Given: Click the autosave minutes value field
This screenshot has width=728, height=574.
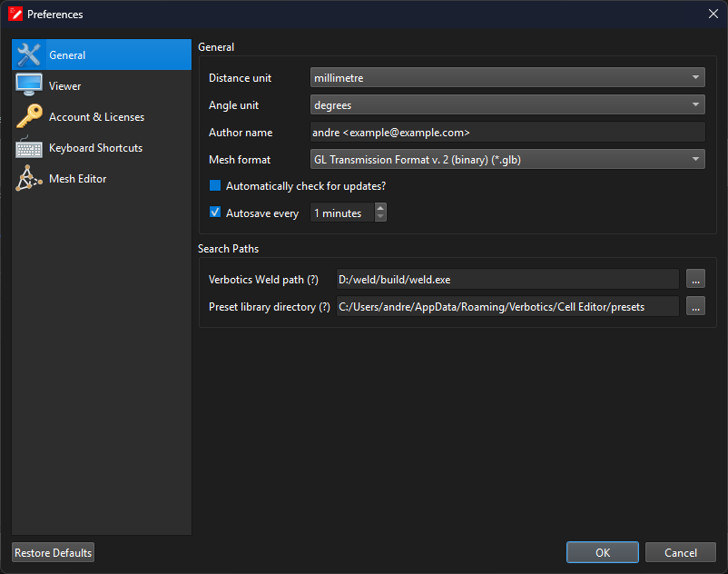Looking at the screenshot, I should pyautogui.click(x=342, y=213).
